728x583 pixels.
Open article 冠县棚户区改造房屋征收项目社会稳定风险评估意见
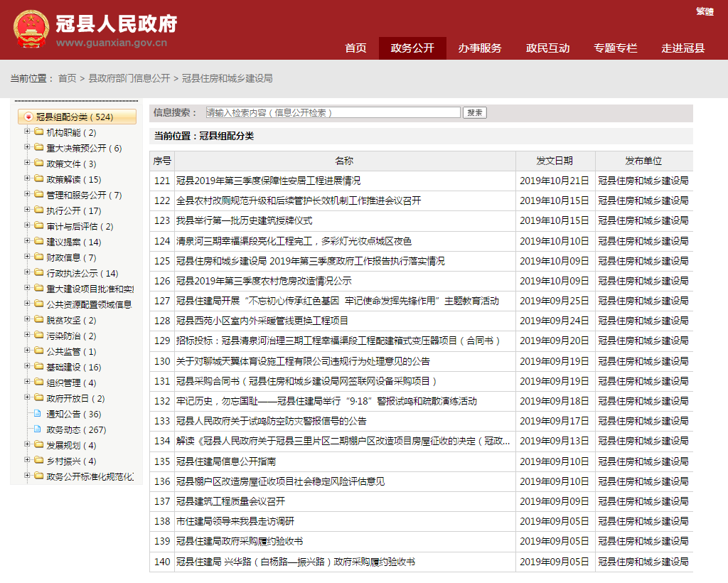[280, 481]
